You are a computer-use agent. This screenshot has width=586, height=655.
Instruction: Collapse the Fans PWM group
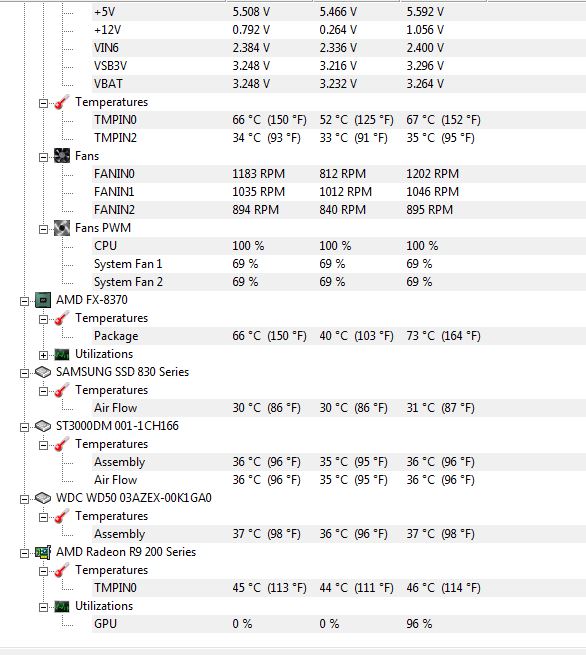pos(43,229)
